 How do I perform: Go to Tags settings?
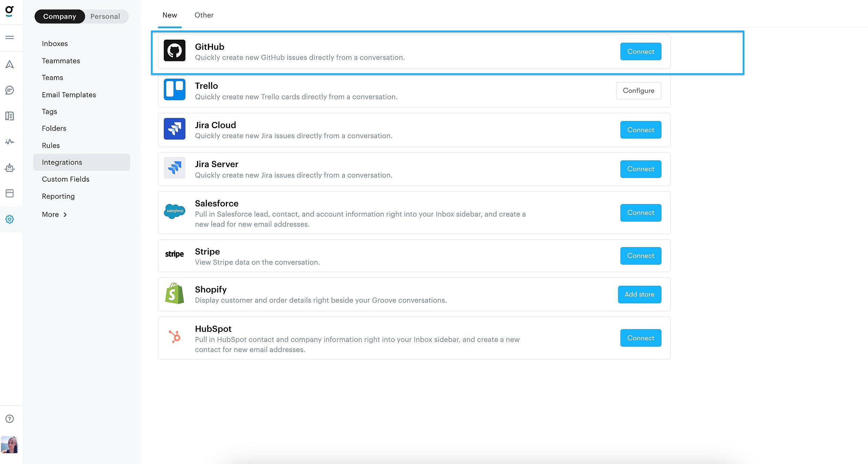pyautogui.click(x=50, y=112)
